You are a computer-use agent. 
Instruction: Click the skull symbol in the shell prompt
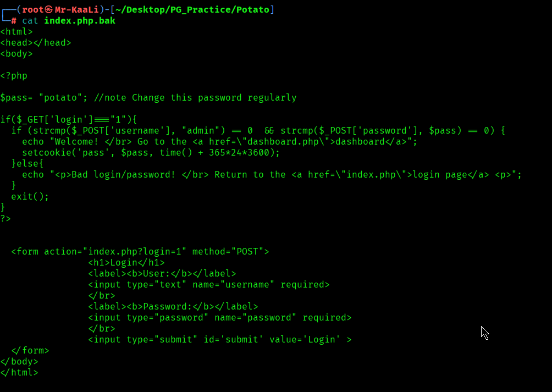[49, 9]
